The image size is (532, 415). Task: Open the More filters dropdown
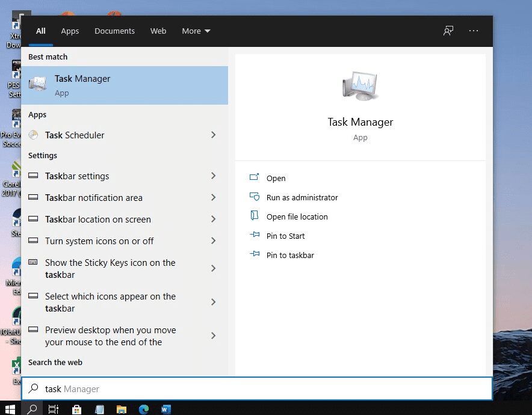tap(196, 31)
